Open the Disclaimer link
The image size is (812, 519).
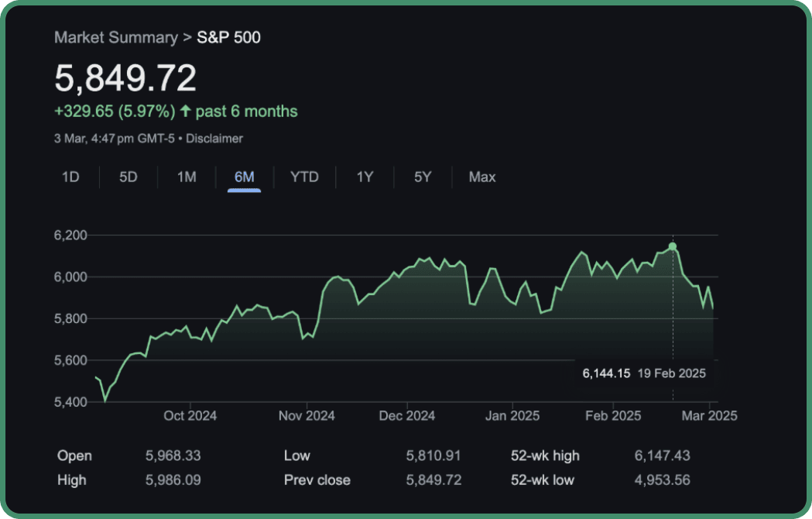click(x=214, y=139)
